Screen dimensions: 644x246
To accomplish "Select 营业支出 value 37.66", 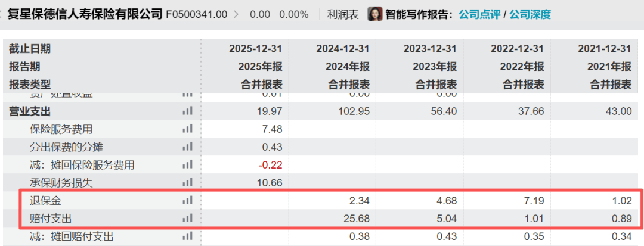I will pyautogui.click(x=531, y=111).
